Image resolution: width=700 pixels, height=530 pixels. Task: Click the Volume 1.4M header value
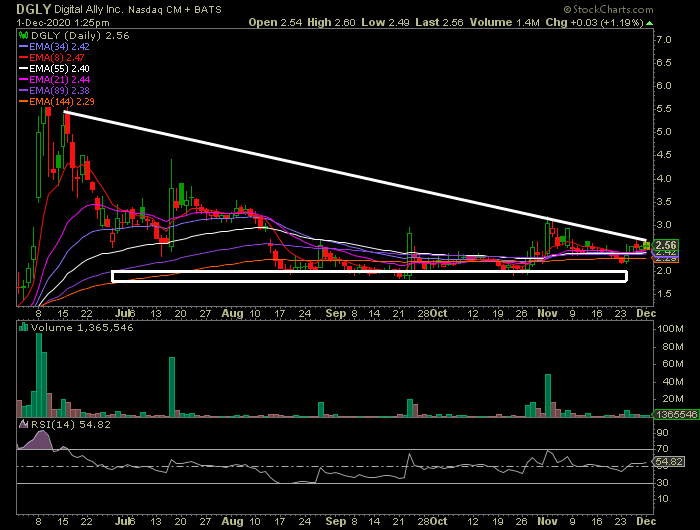tap(505, 22)
